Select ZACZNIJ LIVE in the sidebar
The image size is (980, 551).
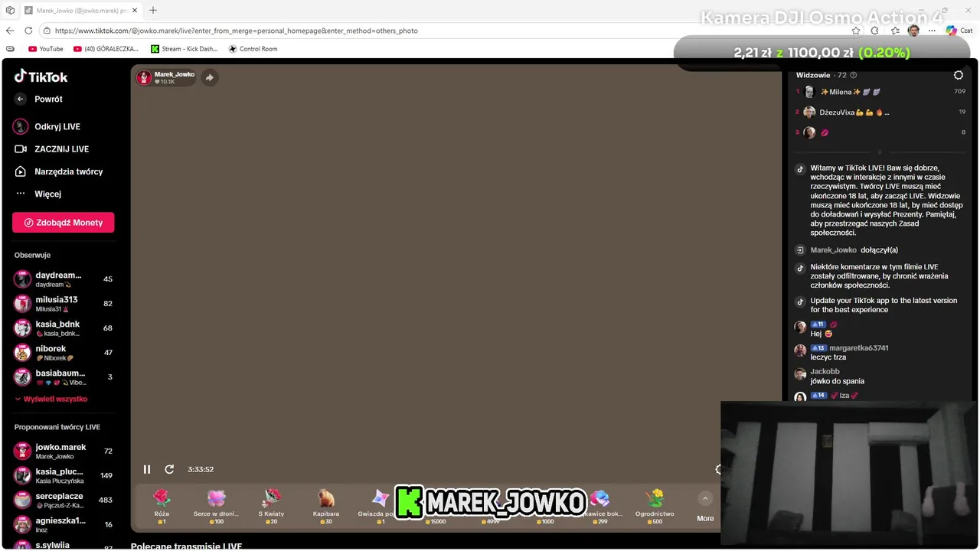[51, 149]
